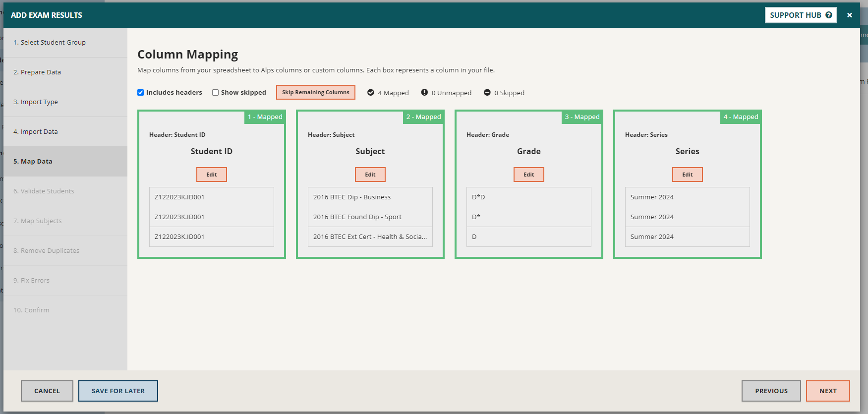Close the Add Exam Results dialog
This screenshot has width=868, height=414.
[x=850, y=15]
